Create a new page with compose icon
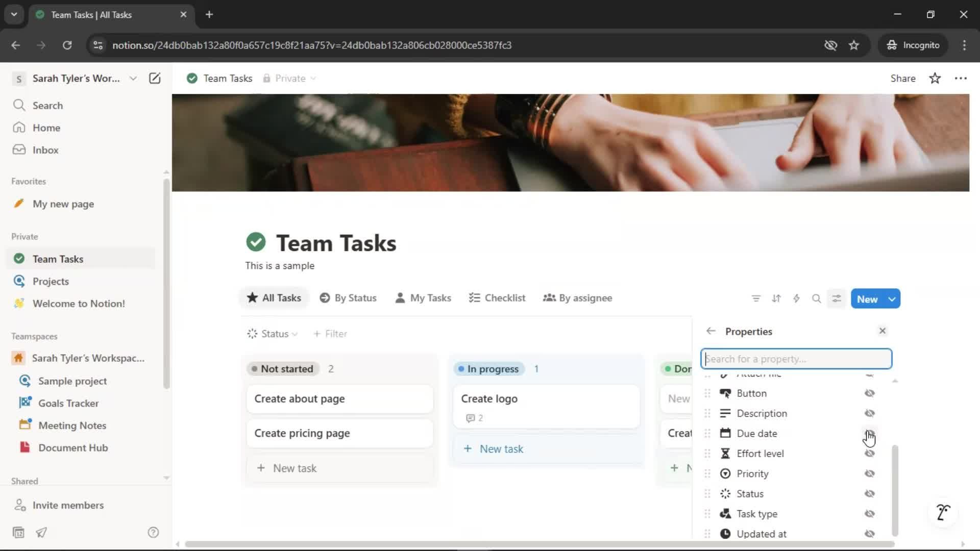 [x=155, y=78]
